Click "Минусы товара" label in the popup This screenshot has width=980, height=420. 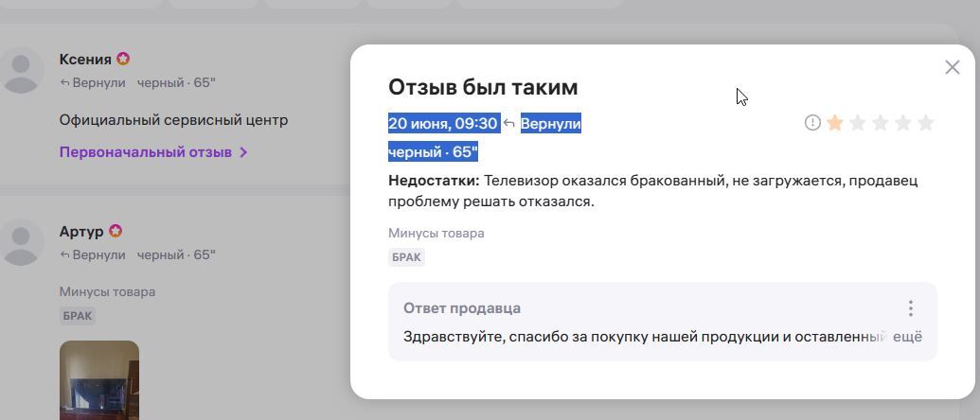pos(437,234)
